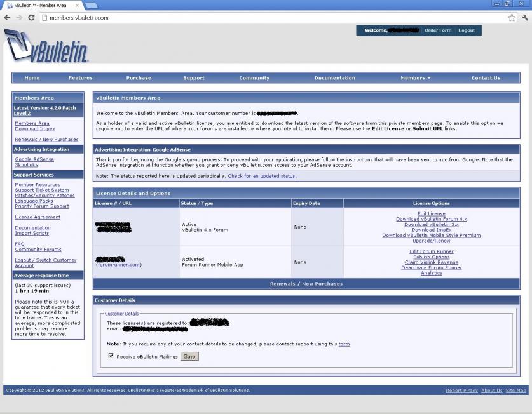Viewport: 532px width, 414px height.
Task: Open sidebar Renewals / New Purchases link
Action: pyautogui.click(x=46, y=139)
